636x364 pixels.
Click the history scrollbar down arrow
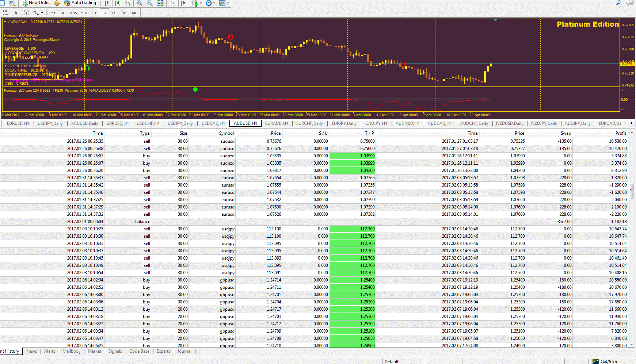(632, 345)
